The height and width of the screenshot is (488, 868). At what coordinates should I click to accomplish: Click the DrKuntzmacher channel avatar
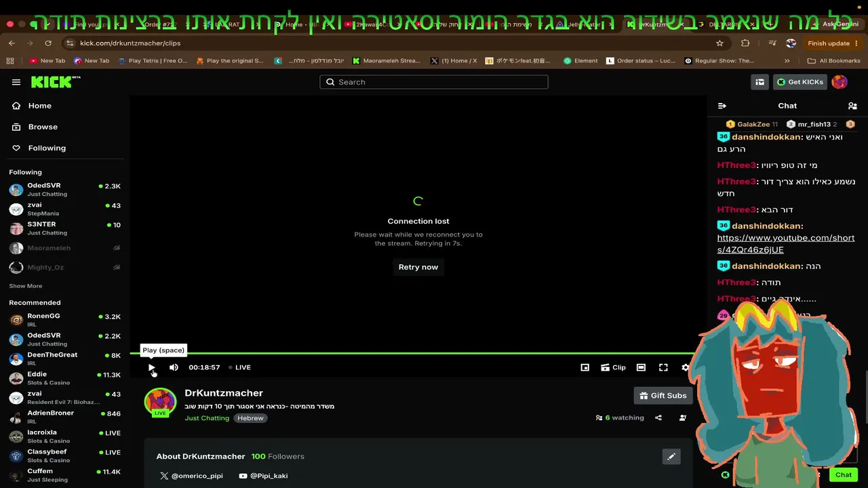click(x=160, y=401)
